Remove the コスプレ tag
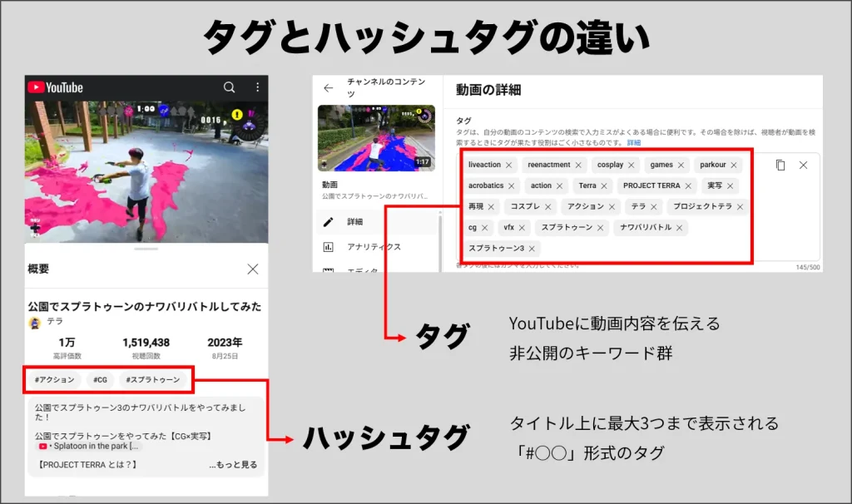The image size is (852, 504). (547, 207)
